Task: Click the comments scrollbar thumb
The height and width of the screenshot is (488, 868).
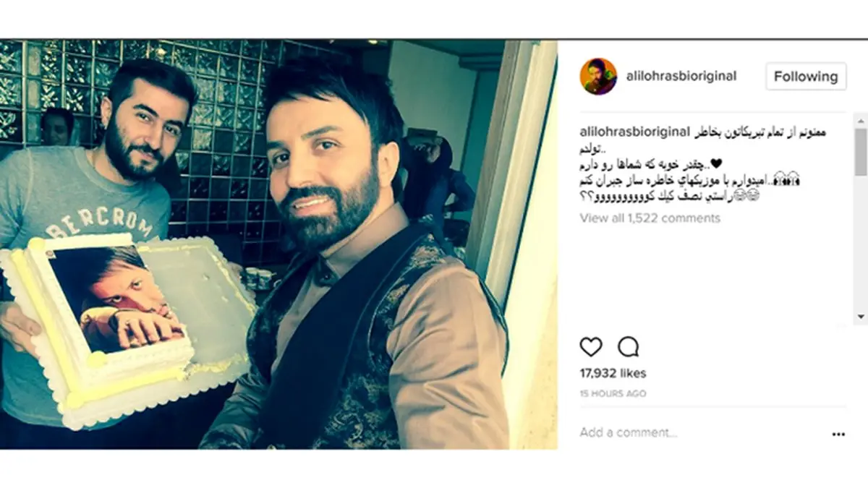Action: coord(861,152)
